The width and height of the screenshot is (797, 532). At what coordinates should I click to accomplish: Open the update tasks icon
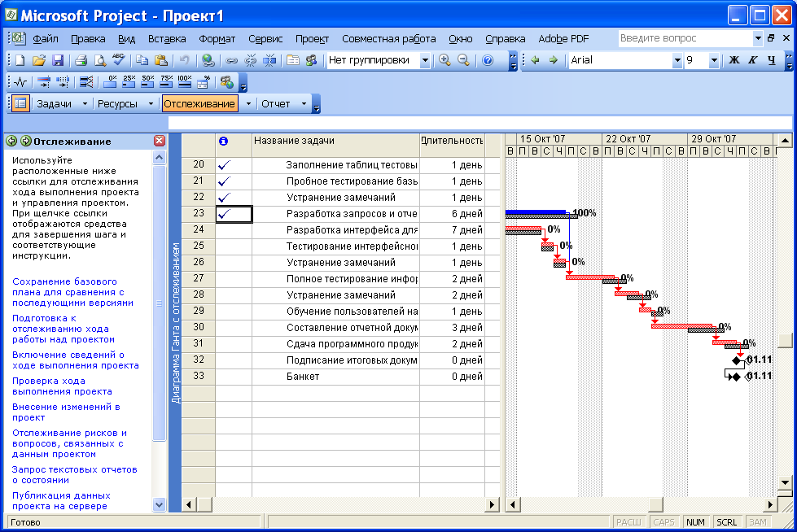click(204, 82)
